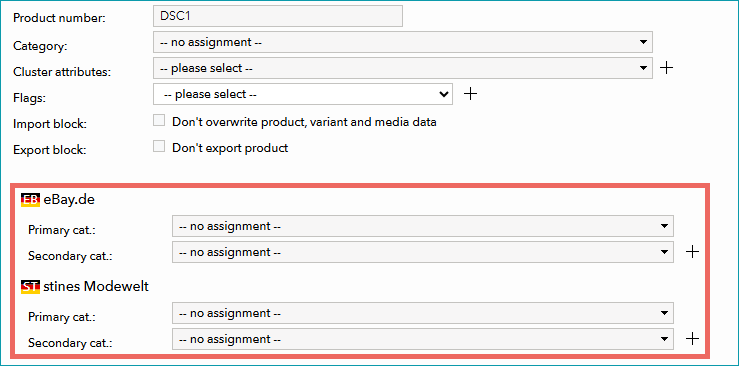Click stines Modewelt Secondary cat. label

coord(70,343)
